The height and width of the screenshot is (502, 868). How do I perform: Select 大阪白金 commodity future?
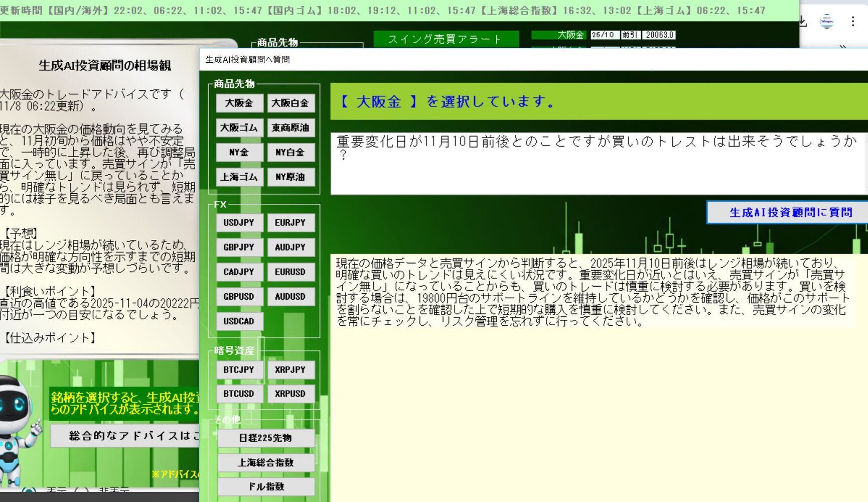point(291,103)
